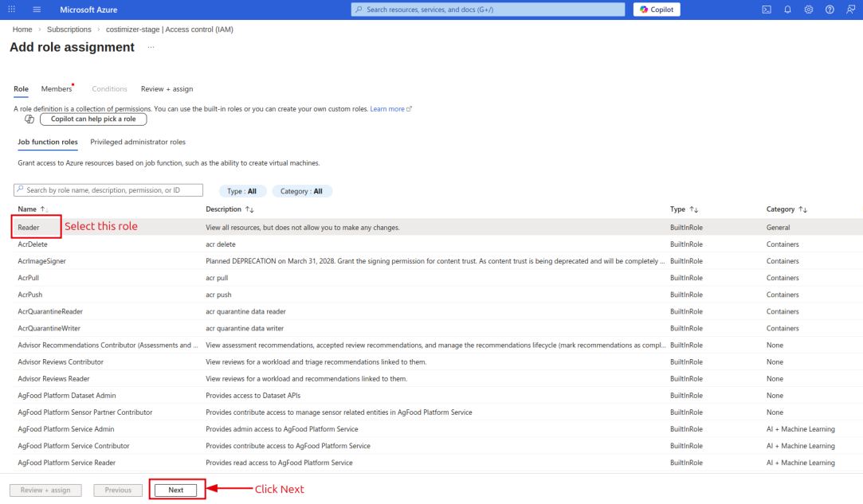This screenshot has width=863, height=504.
Task: Open the help question mark icon
Action: tap(830, 10)
